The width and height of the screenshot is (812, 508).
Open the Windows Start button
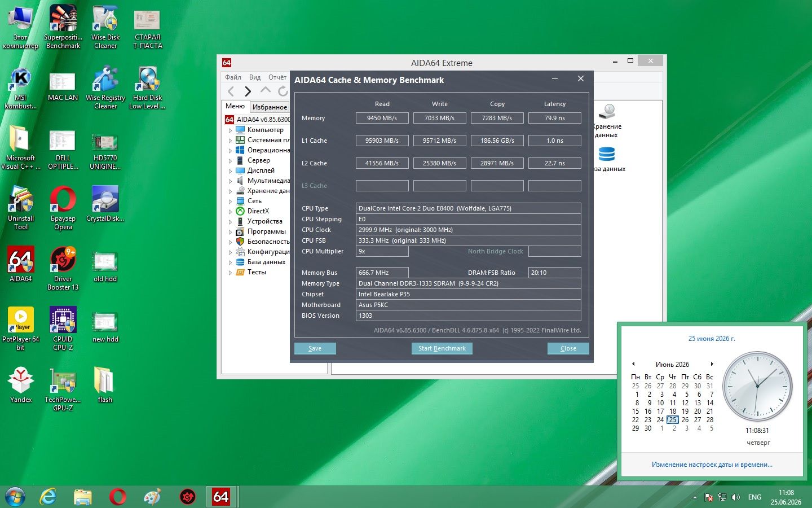point(15,497)
